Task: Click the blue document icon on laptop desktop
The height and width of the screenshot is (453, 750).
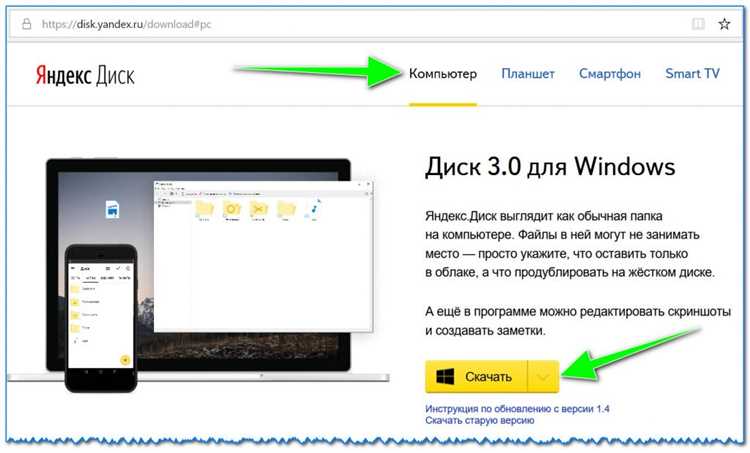Action: tap(114, 210)
